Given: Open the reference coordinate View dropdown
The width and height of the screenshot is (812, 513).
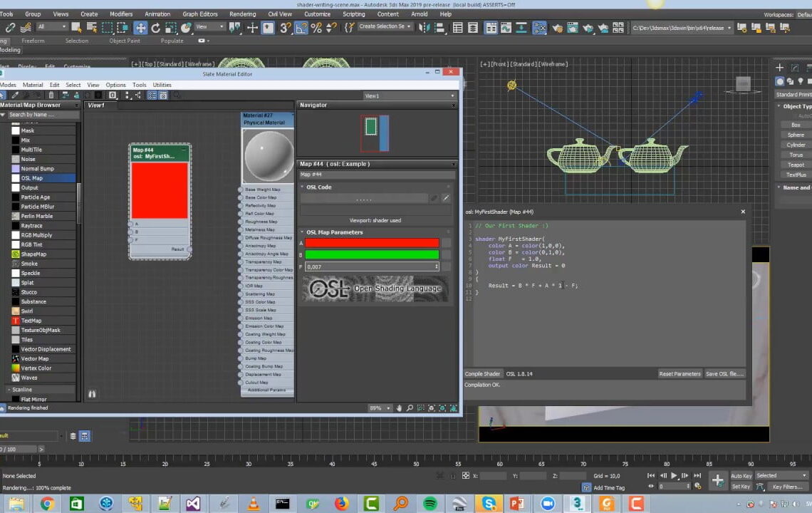Looking at the screenshot, I should coord(209,27).
